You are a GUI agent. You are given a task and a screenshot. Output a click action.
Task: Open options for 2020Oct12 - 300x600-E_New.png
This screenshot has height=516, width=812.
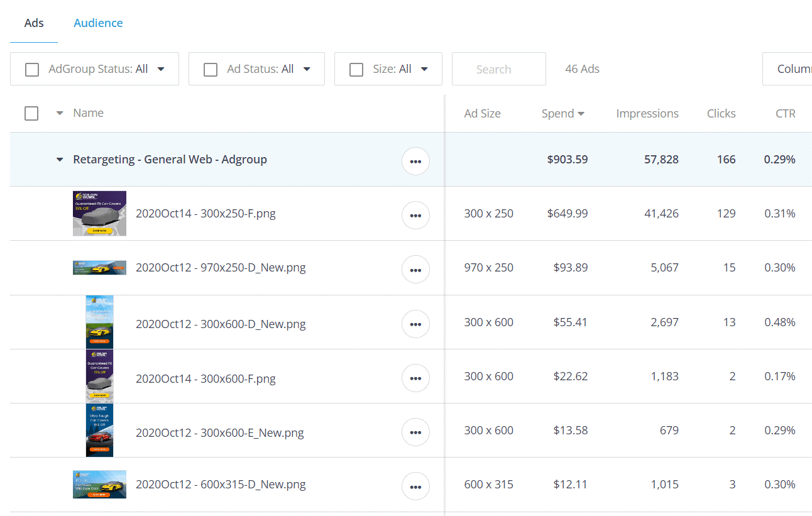click(x=415, y=432)
